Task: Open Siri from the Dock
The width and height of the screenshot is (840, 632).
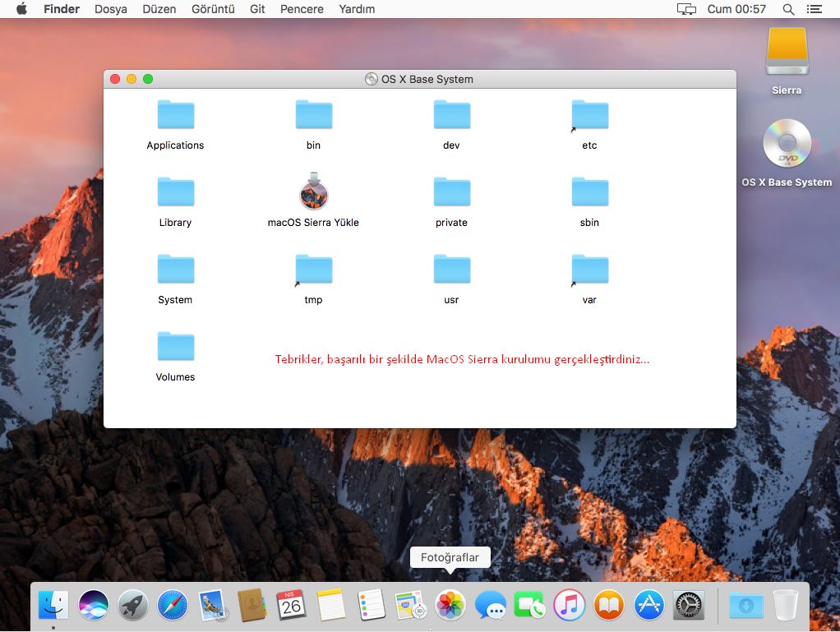Action: (94, 607)
